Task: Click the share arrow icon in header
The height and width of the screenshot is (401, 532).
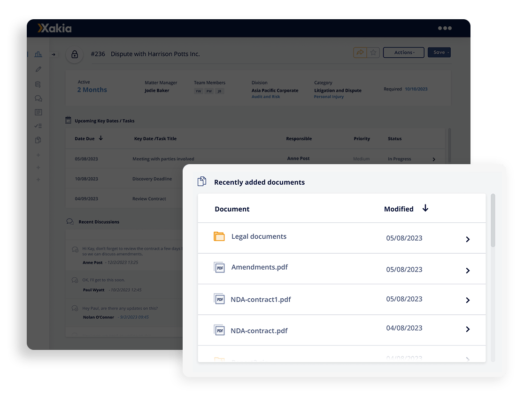Action: click(x=360, y=53)
